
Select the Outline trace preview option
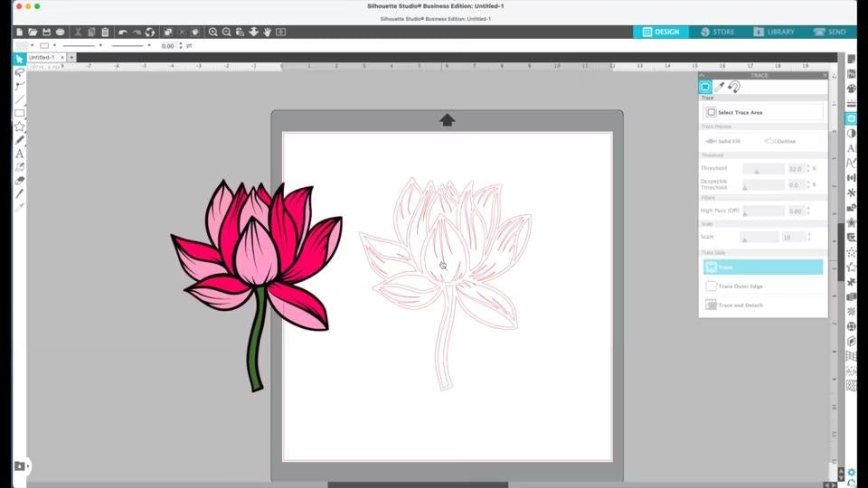click(x=780, y=141)
